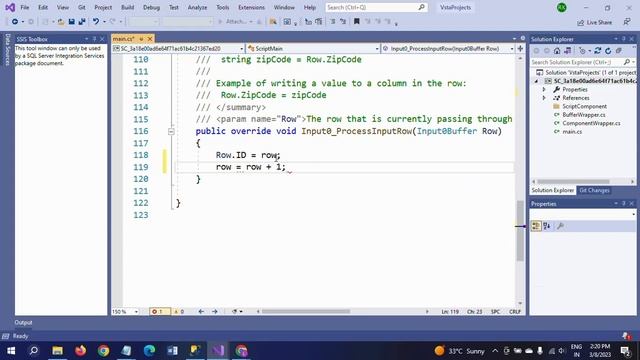
Task: Click Switch Views icon in Solution Explorer
Action: (x=568, y=51)
